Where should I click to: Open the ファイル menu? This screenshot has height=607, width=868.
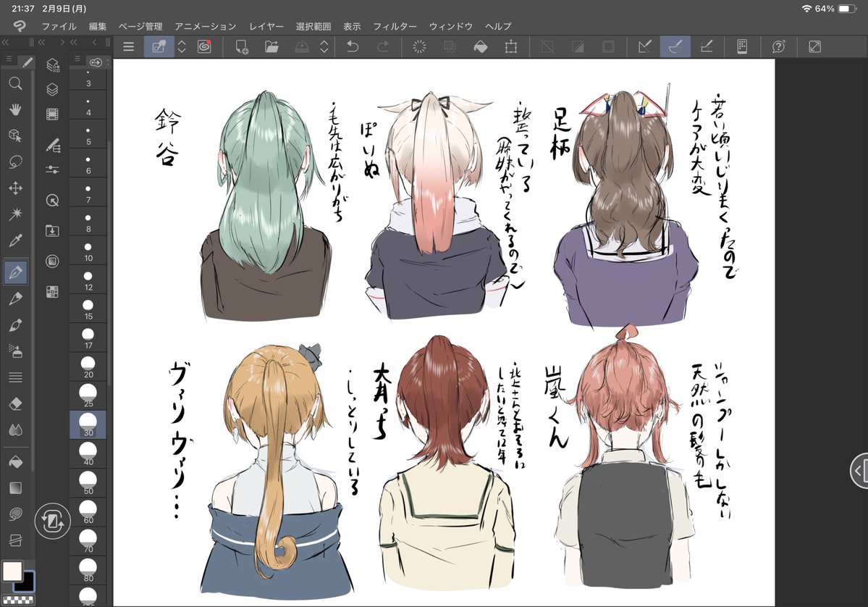pyautogui.click(x=59, y=26)
